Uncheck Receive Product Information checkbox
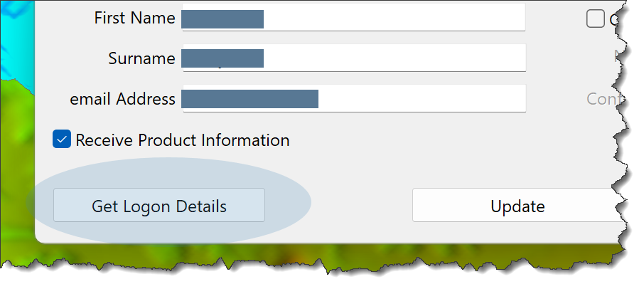The image size is (644, 289). coord(62,139)
